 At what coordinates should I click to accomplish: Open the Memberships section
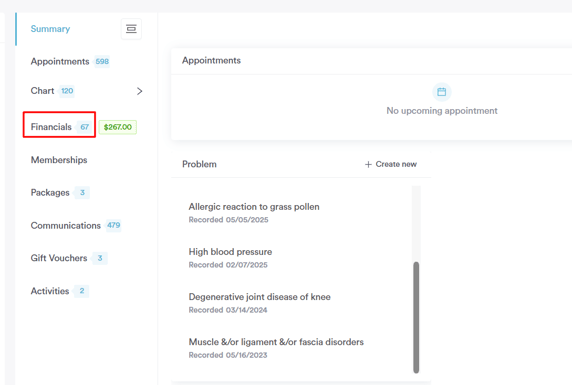(x=59, y=160)
